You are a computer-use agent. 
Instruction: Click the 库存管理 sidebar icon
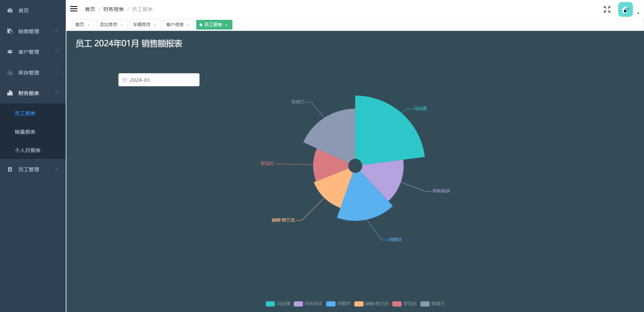tap(9, 73)
